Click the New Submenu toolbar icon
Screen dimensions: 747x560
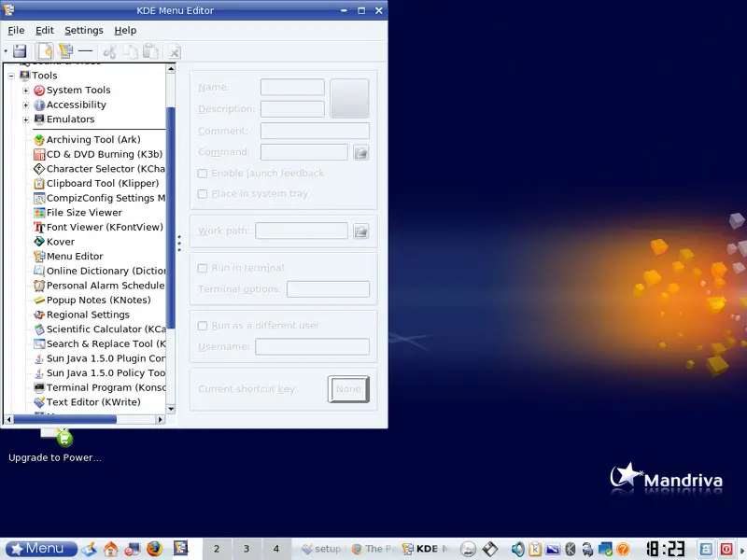coord(65,51)
